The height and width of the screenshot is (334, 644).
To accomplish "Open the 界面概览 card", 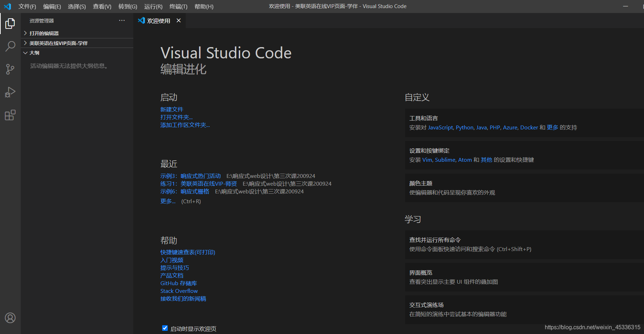I will [x=524, y=277].
